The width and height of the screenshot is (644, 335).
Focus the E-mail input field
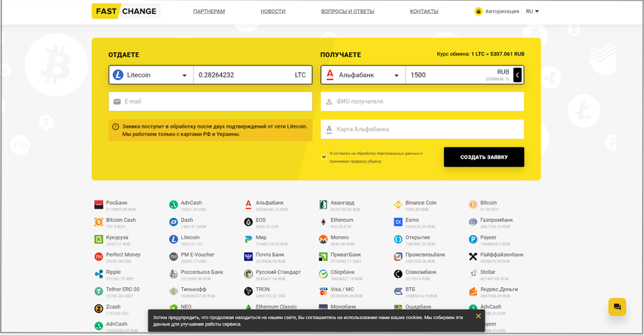click(210, 101)
